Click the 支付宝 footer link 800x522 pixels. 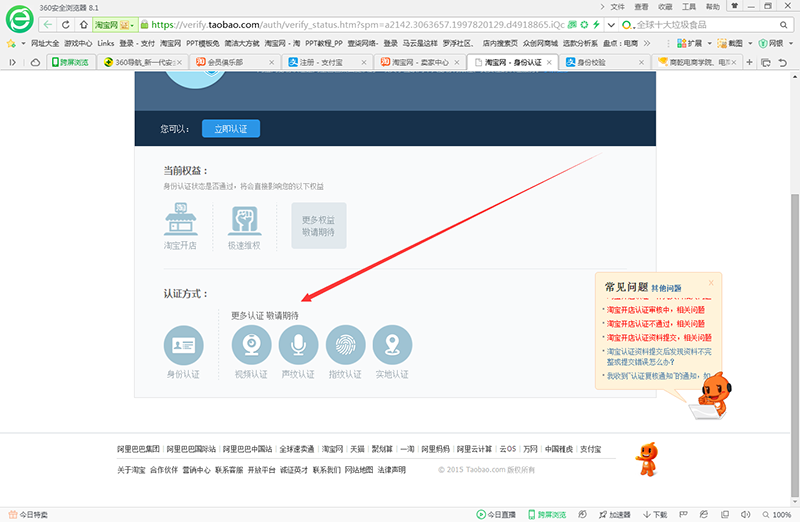tap(590, 449)
